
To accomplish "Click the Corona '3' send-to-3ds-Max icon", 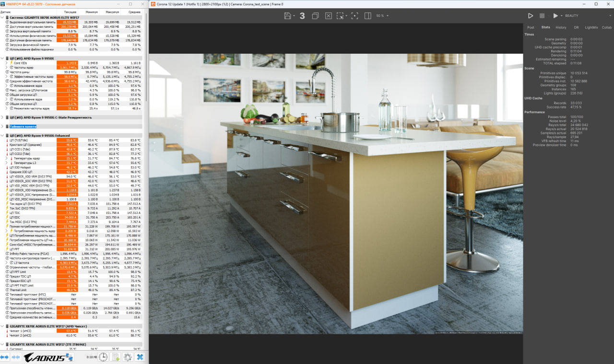I will (x=302, y=16).
